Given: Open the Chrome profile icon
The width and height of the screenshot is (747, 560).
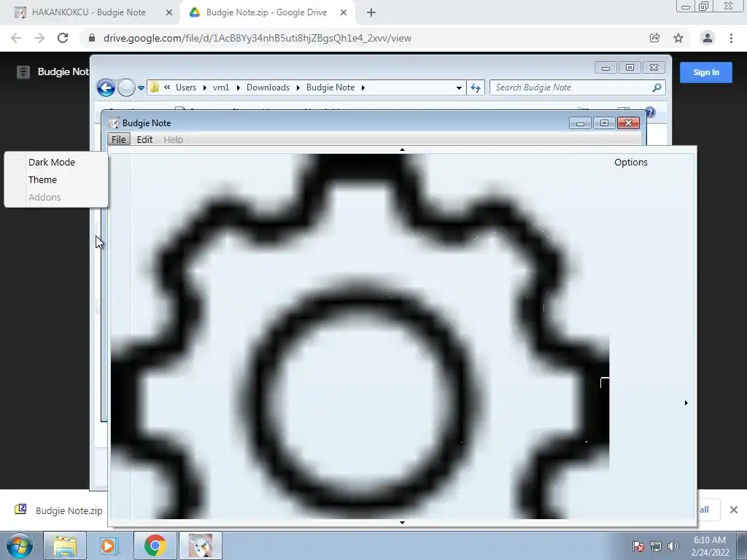Looking at the screenshot, I should [708, 38].
